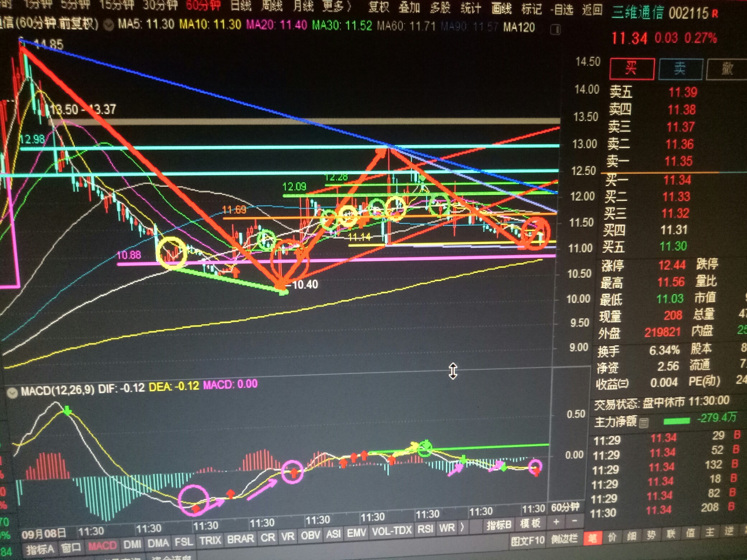Screen dimensions: 747x560
Task: Click the 撤 cancel order button
Action: [x=727, y=68]
